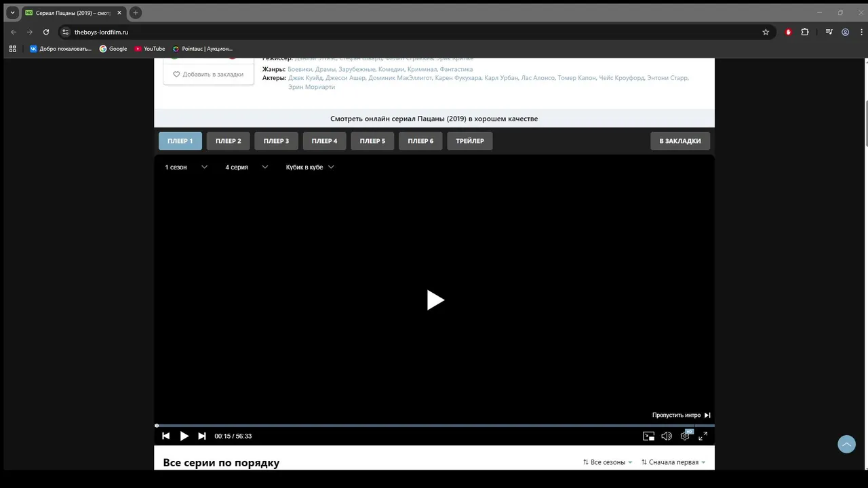
Task: Play video using the control bar play button
Action: click(184, 436)
